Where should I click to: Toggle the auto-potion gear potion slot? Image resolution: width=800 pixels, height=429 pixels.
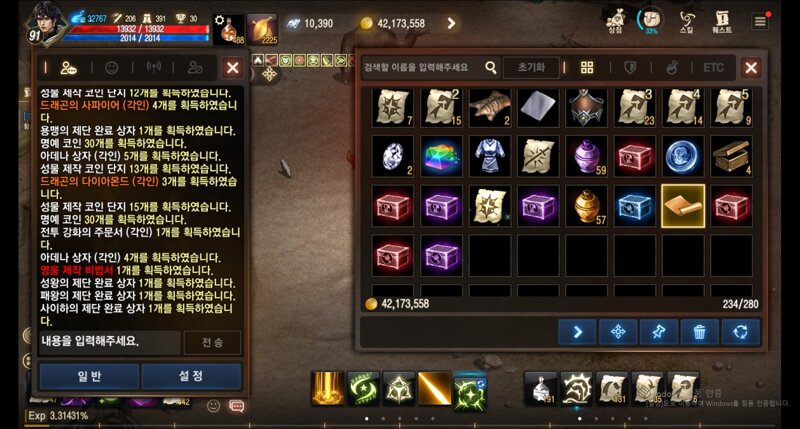click(229, 29)
